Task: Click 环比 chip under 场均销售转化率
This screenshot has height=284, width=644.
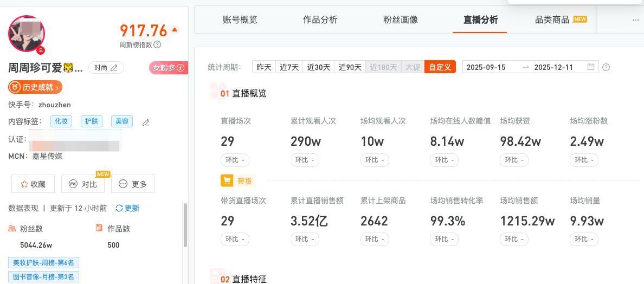Action: click(x=445, y=239)
